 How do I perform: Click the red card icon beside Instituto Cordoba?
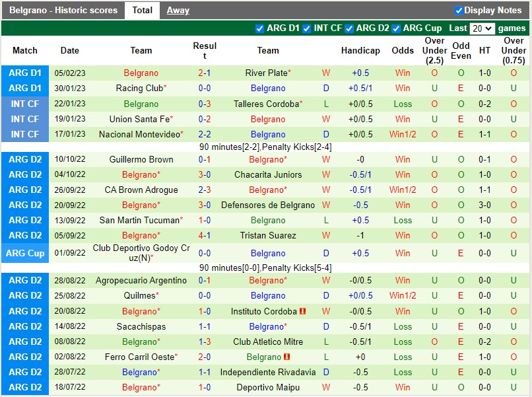pyautogui.click(x=302, y=311)
